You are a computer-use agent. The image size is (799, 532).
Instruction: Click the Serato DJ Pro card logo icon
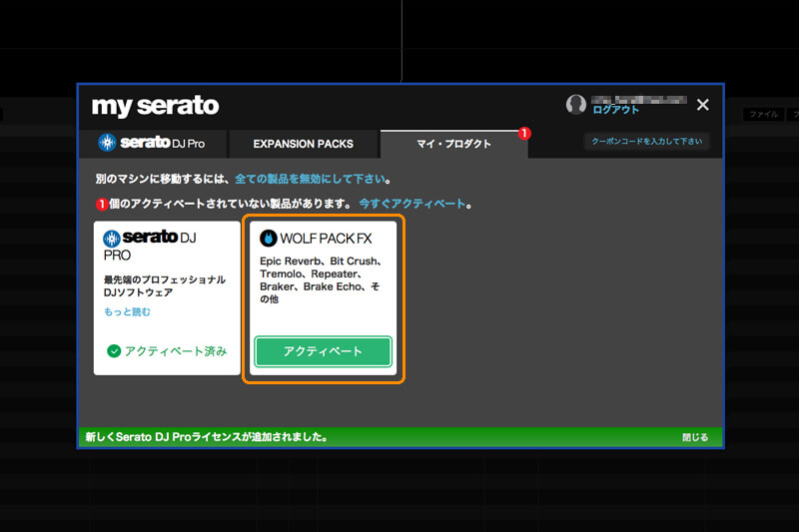tap(112, 239)
